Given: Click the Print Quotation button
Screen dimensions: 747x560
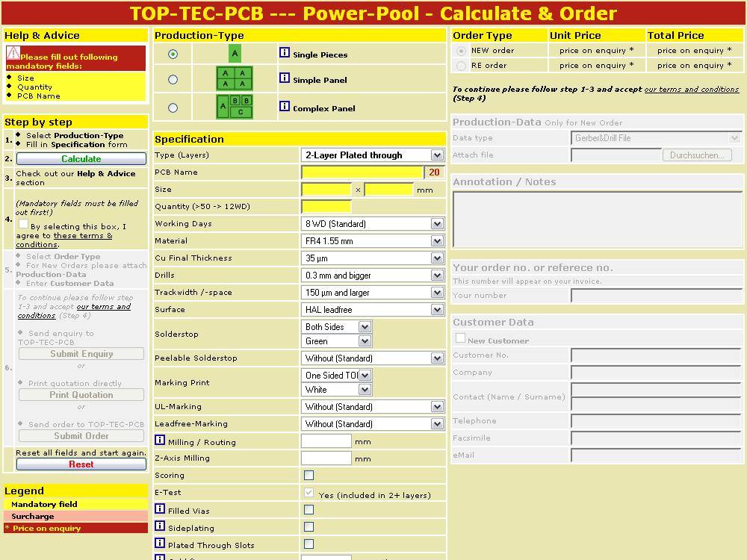Looking at the screenshot, I should [81, 395].
